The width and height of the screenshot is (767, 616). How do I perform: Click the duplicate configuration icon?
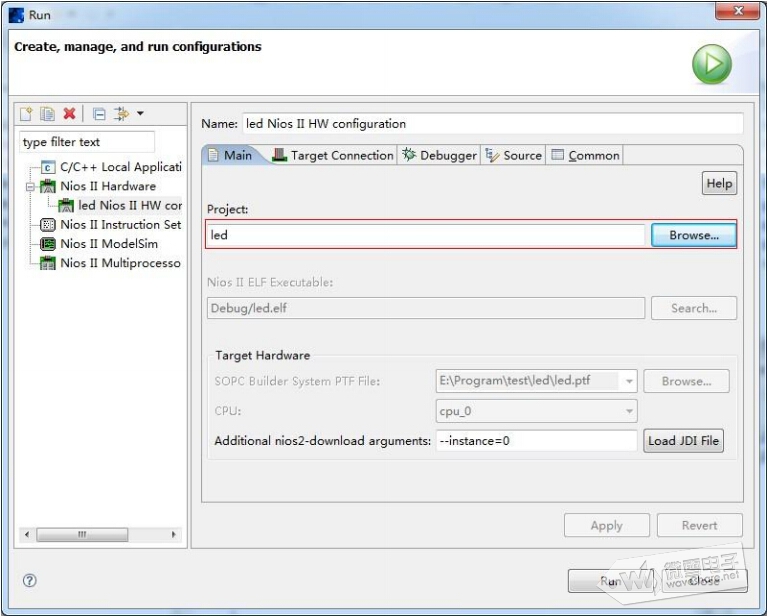click(x=47, y=114)
